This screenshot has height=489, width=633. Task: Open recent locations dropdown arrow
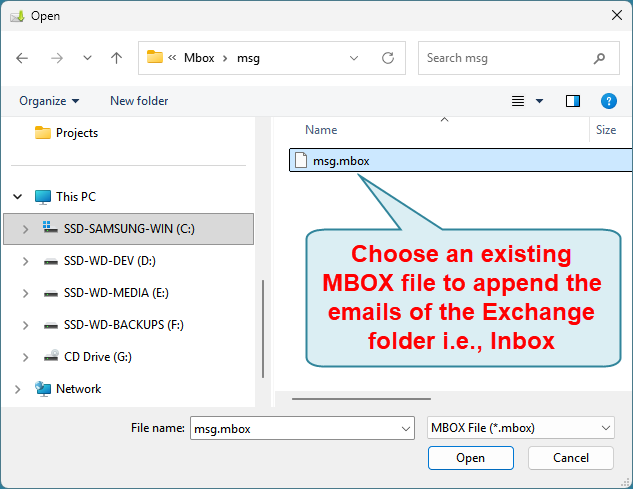[86, 58]
